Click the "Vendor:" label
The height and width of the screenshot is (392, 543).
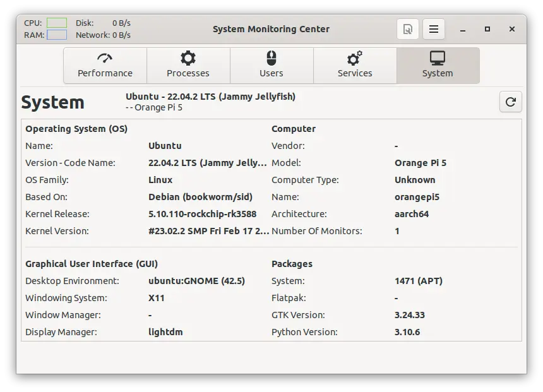(288, 146)
